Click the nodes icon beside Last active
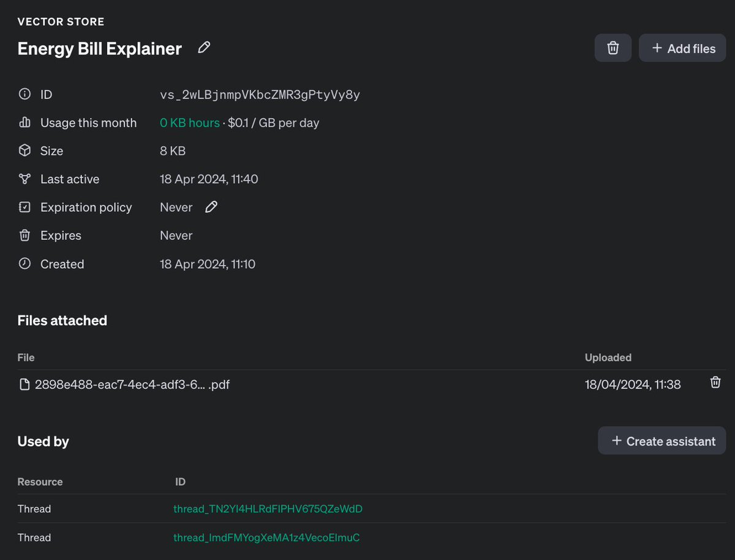Image resolution: width=735 pixels, height=560 pixels. click(24, 179)
